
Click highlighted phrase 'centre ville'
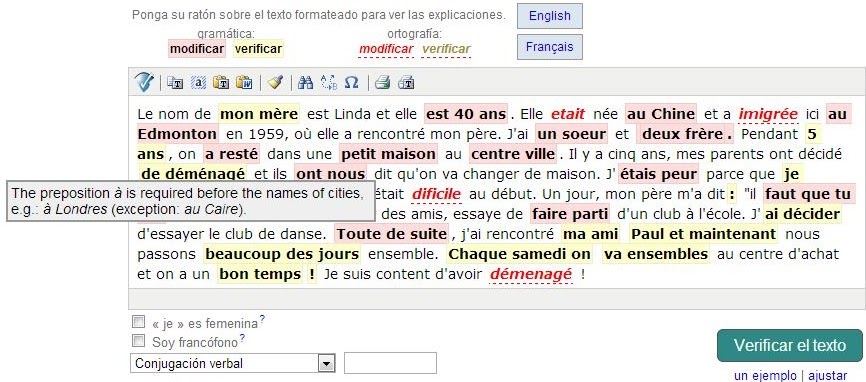513,154
